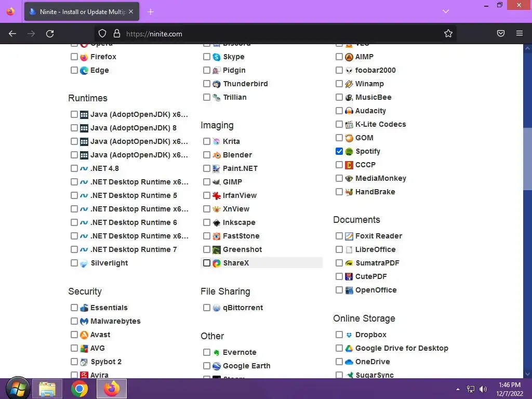Click the AVG icon
Screen dimensions: 532x399
coord(84,349)
